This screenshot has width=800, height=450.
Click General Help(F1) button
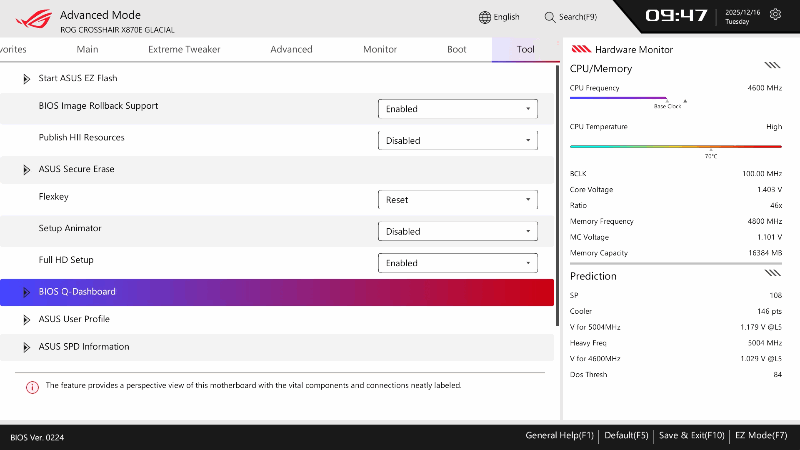[x=560, y=436]
